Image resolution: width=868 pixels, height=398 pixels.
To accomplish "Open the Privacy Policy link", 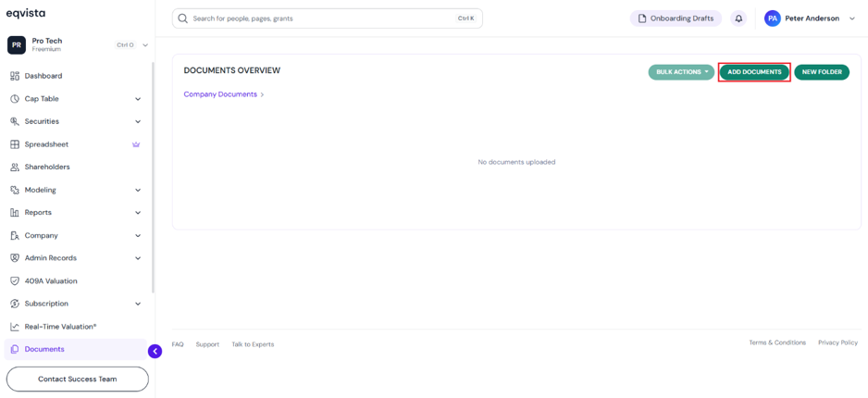I will (x=838, y=342).
